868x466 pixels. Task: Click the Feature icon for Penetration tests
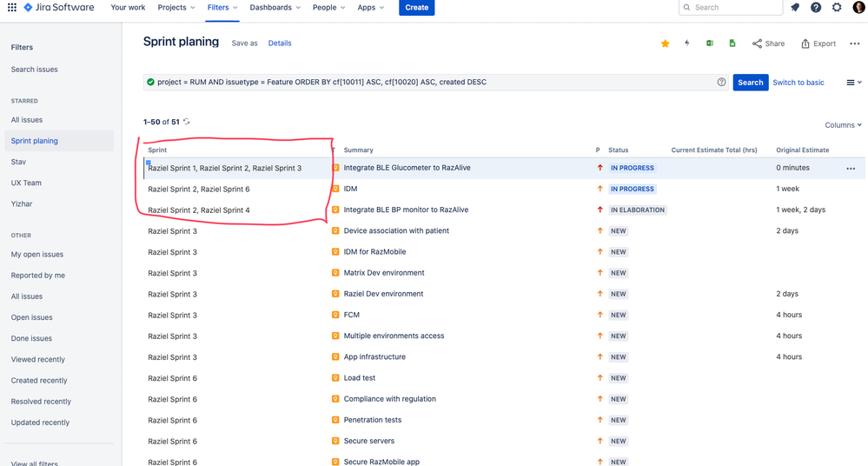[335, 420]
